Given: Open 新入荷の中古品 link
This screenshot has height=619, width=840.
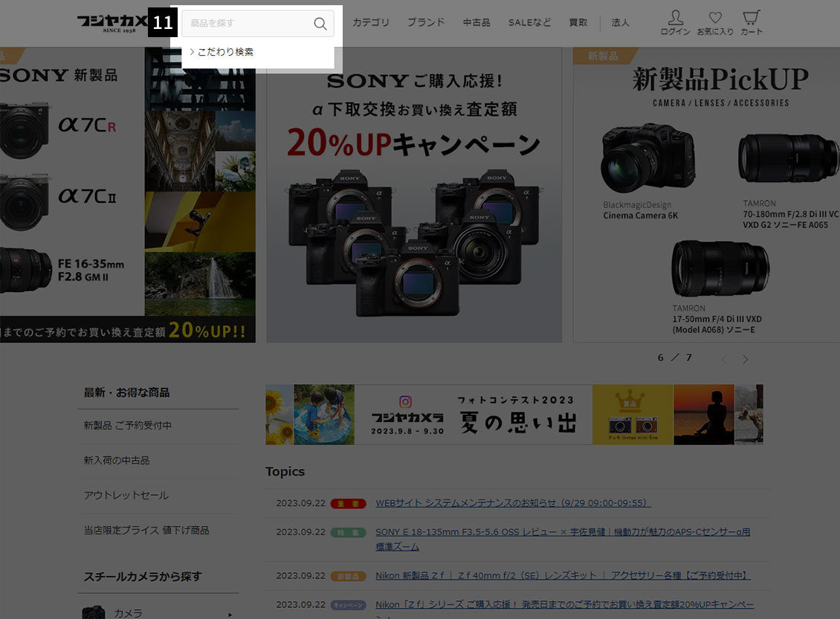Looking at the screenshot, I should tap(116, 461).
